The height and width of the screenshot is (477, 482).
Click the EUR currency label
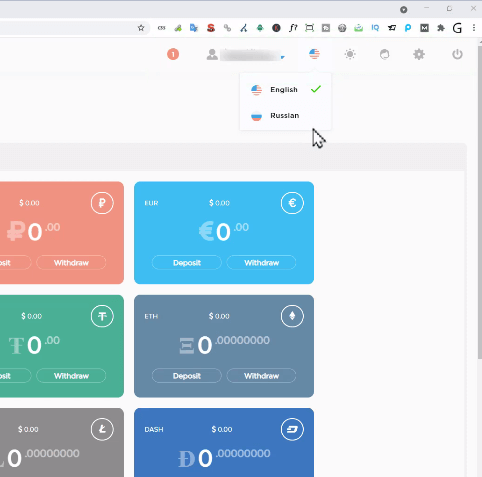pos(151,203)
